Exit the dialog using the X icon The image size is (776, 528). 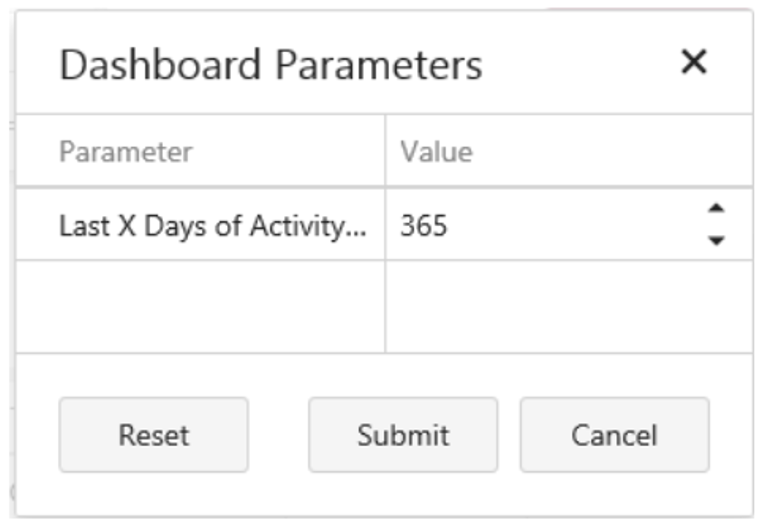coord(693,63)
